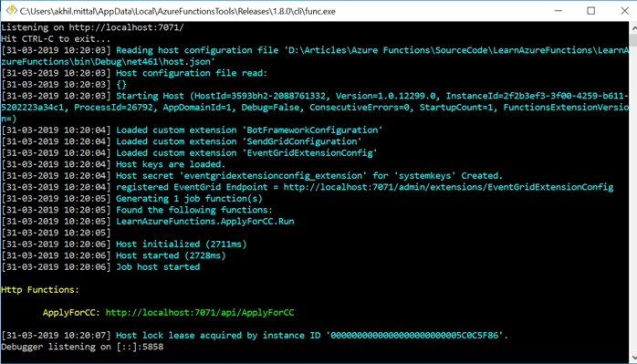
Task: Click the vertical scrollbar thumb
Action: [x=633, y=41]
